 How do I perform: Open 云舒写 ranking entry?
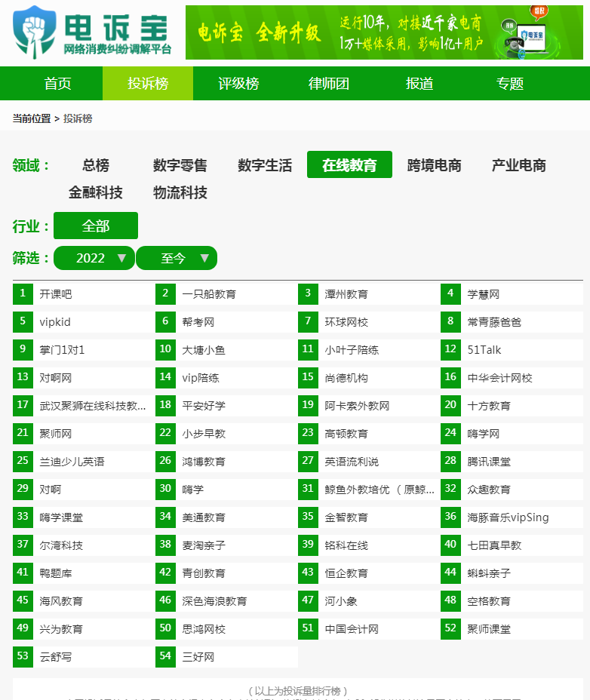pos(84,657)
